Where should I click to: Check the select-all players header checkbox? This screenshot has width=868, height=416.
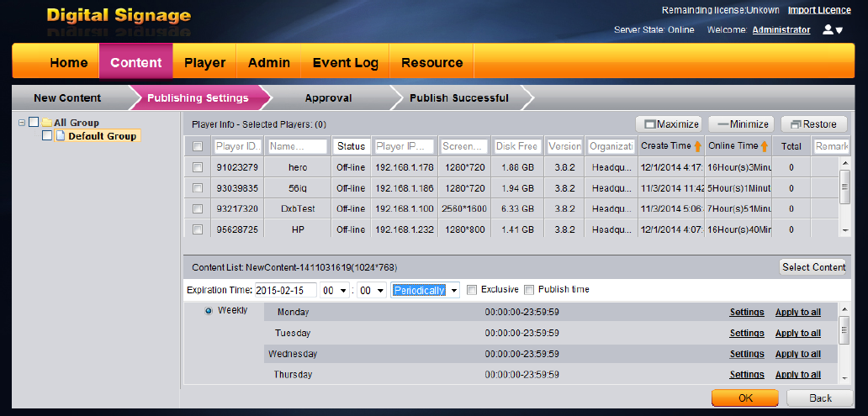[197, 146]
